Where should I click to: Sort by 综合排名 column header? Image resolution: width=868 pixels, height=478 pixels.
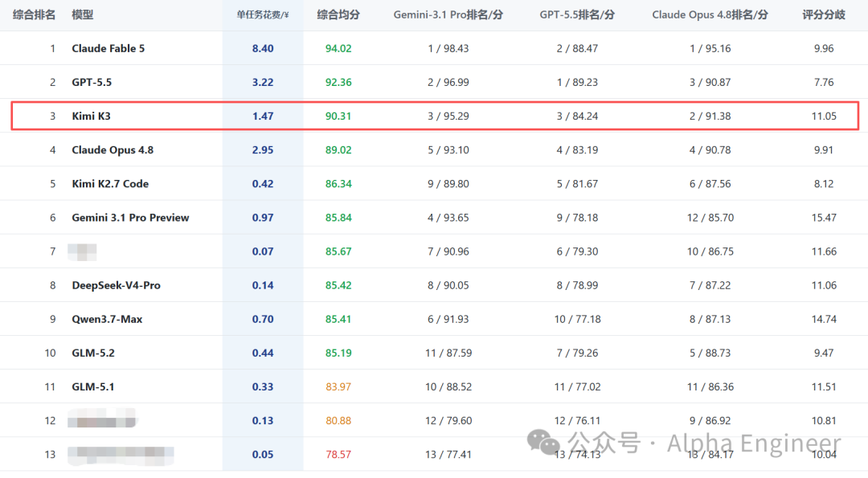coord(34,15)
